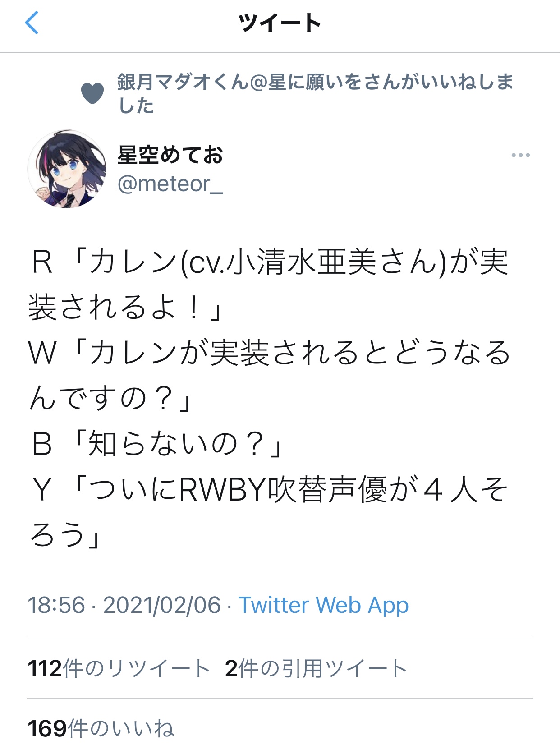This screenshot has width=560, height=745.
Task: Open 銀月マダオくん@星に願いを liked notice
Action: 315,93
